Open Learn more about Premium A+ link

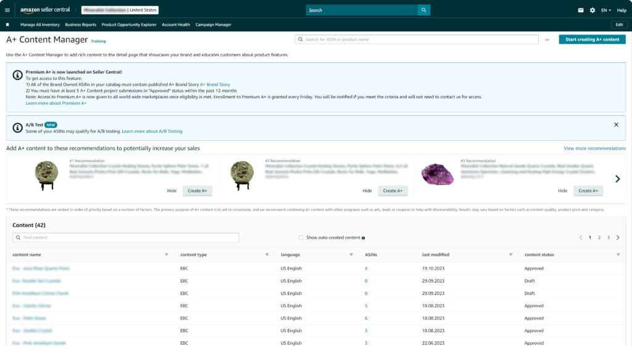(x=56, y=103)
